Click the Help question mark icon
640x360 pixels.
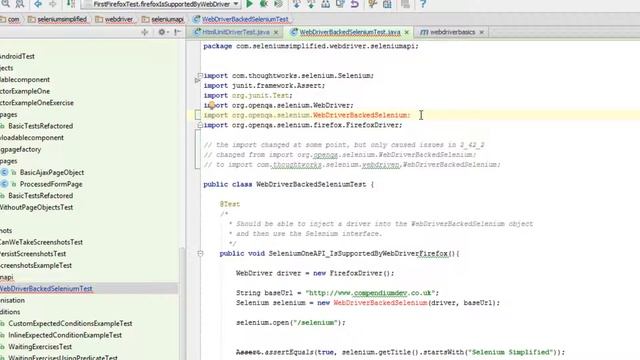[423, 4]
